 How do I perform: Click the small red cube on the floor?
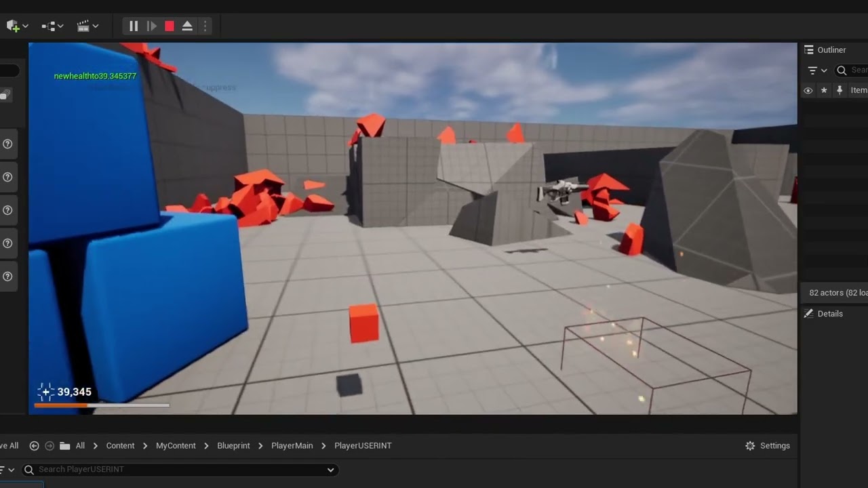tap(364, 323)
